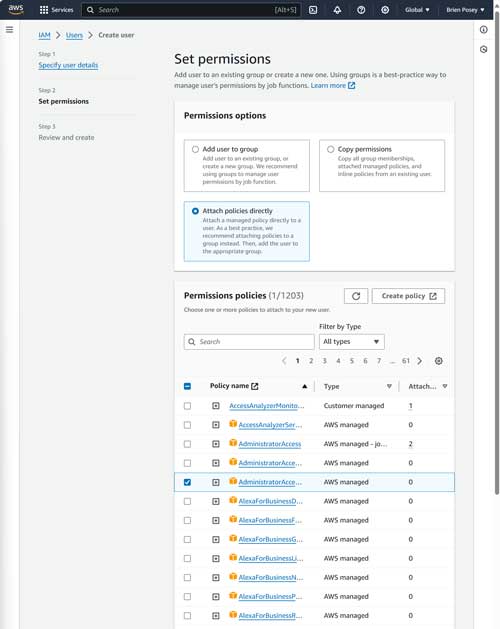Select Add user to group option
500x629 pixels.
click(195, 149)
